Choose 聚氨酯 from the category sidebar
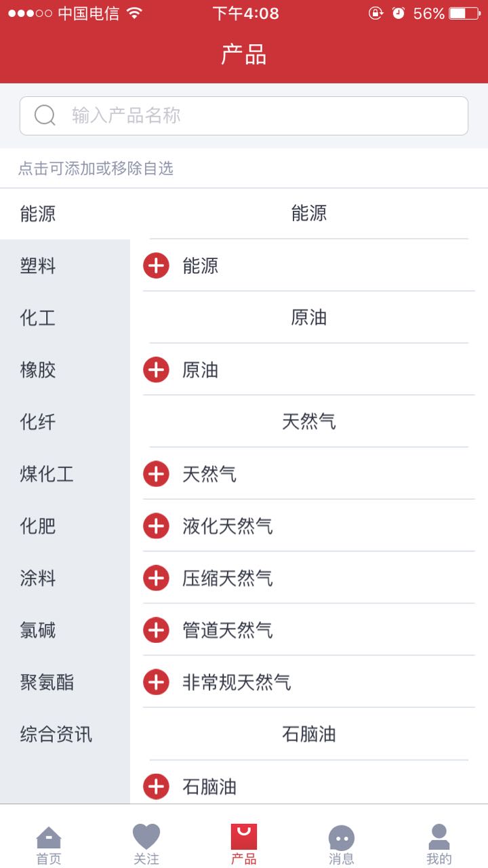Screen dimensions: 488x868 coord(47,682)
